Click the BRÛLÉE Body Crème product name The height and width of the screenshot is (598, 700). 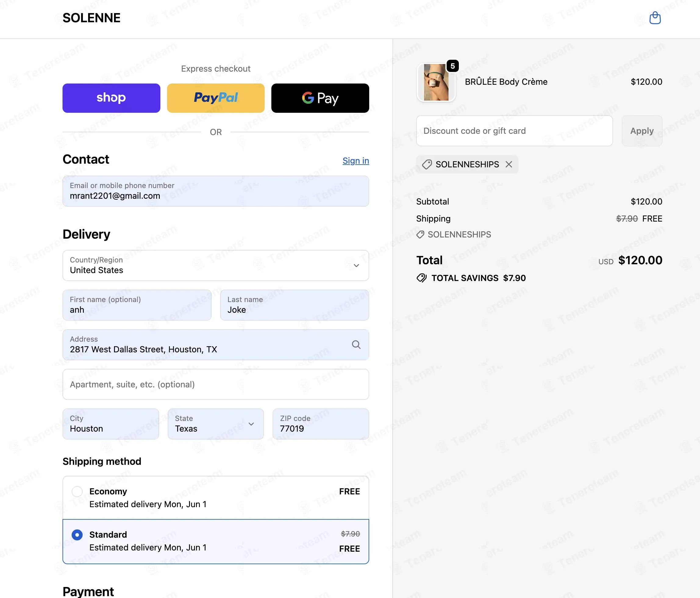click(506, 82)
